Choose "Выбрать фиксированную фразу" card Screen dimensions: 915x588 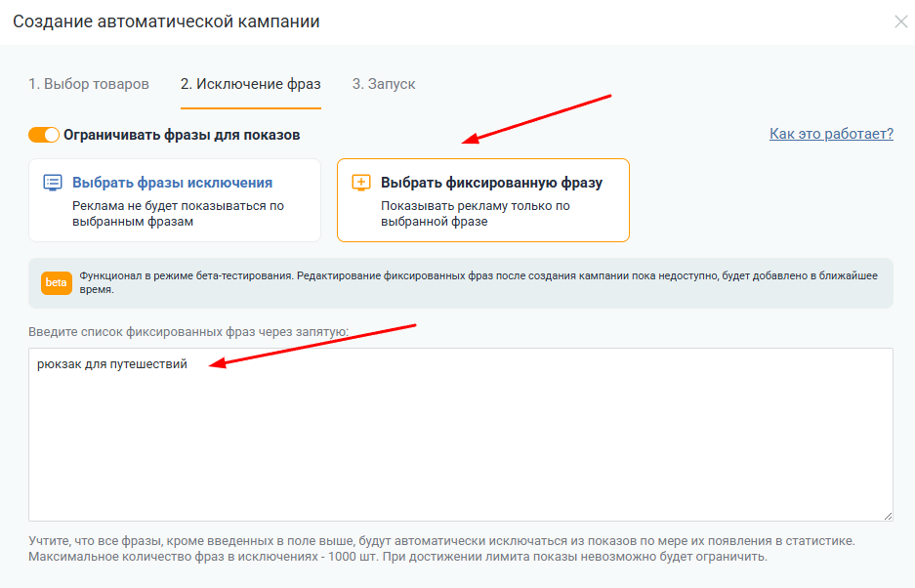tap(483, 200)
